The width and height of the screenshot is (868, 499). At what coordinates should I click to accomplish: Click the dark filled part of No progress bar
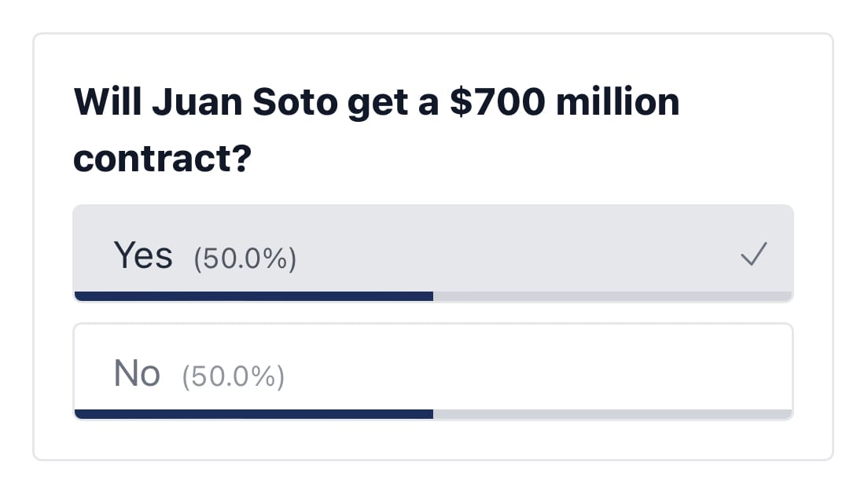point(253,414)
